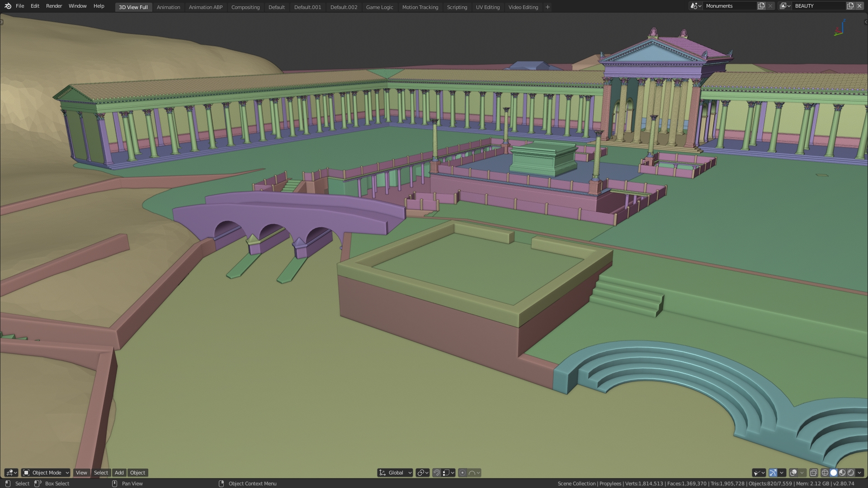Toggle proportional editing button
This screenshot has width=868, height=488.
click(x=462, y=473)
